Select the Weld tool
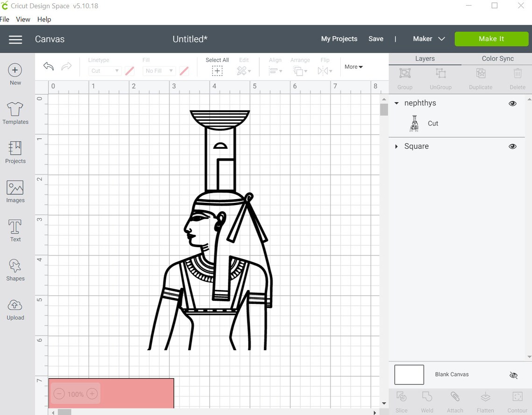The width and height of the screenshot is (532, 415). (x=427, y=400)
